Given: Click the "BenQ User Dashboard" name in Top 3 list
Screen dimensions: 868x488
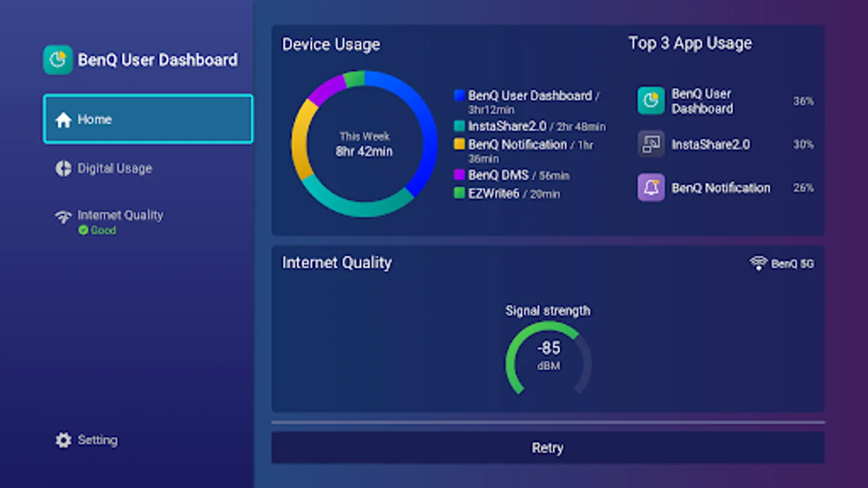Looking at the screenshot, I should click(702, 101).
